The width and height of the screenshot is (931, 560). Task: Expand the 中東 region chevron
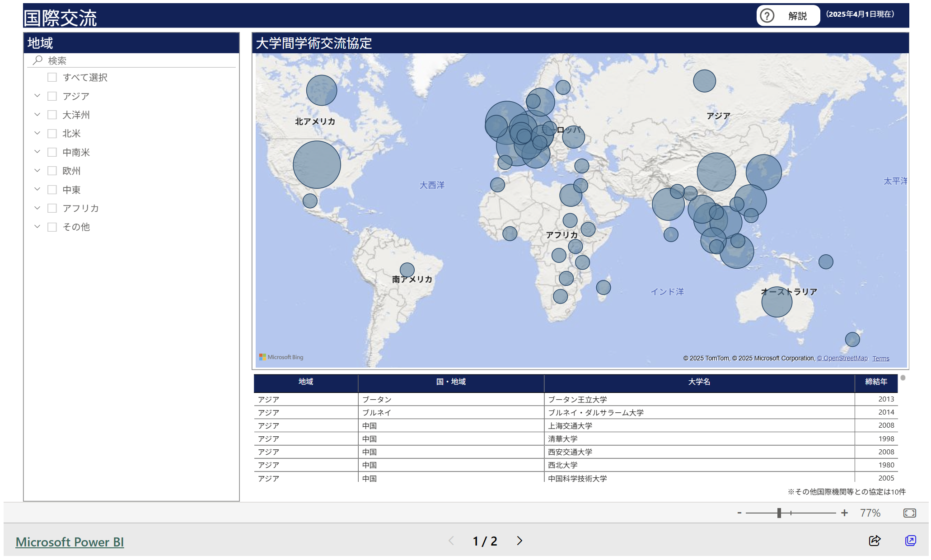[37, 189]
